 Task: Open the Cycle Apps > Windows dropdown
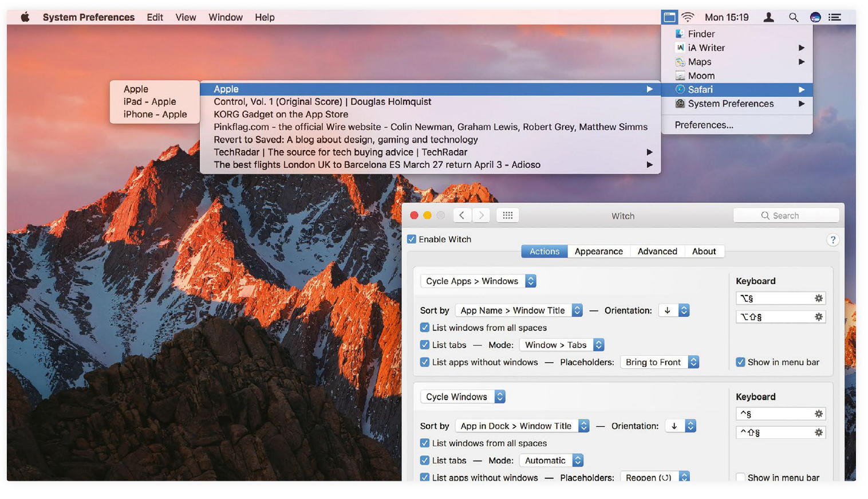pyautogui.click(x=479, y=281)
